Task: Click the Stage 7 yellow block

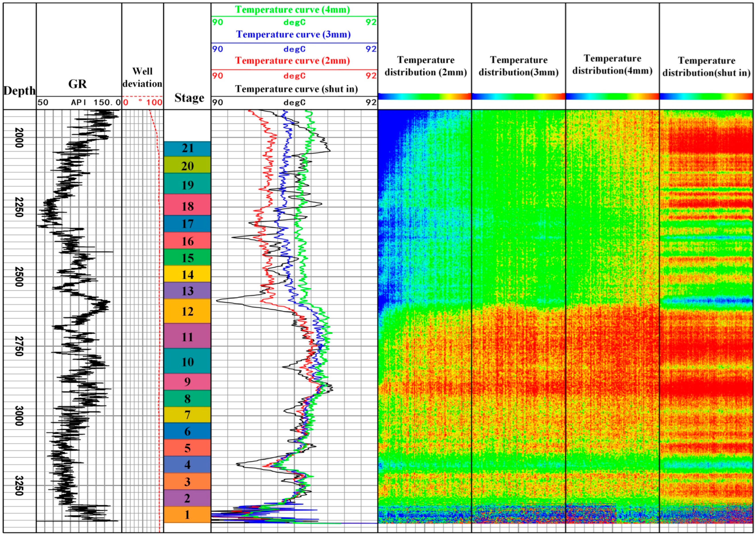Action: [187, 415]
